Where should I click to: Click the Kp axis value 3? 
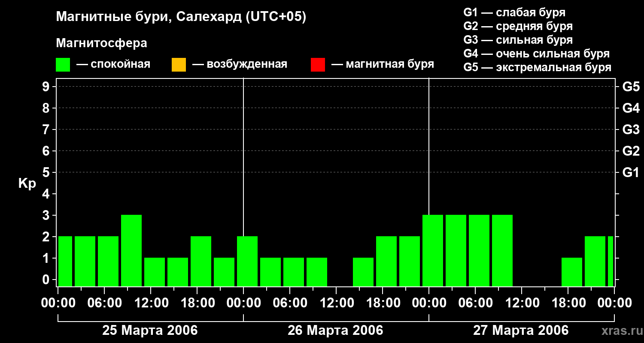47,215
